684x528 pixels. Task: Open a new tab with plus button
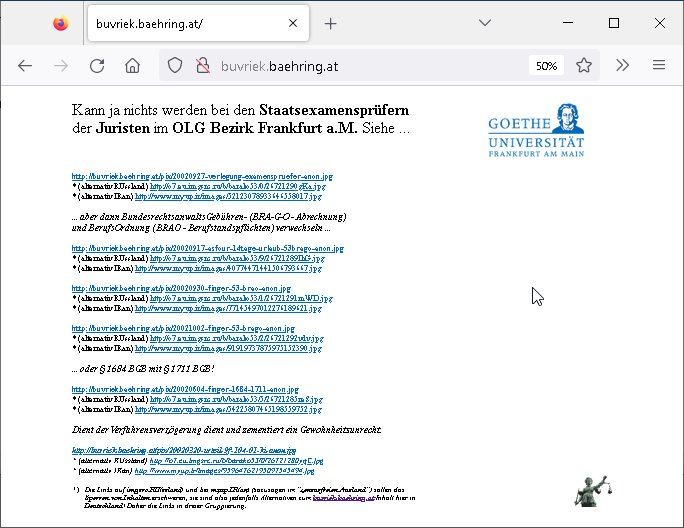(x=330, y=23)
